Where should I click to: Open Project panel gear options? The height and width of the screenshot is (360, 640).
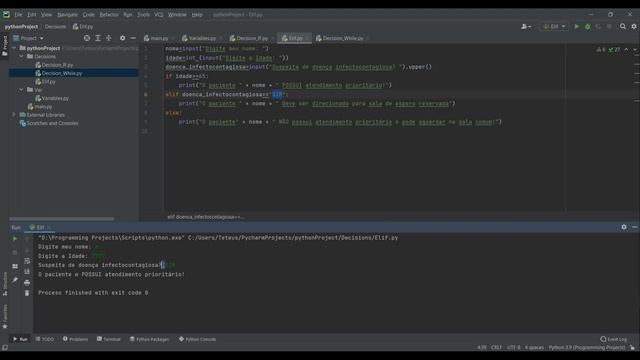tap(122, 38)
